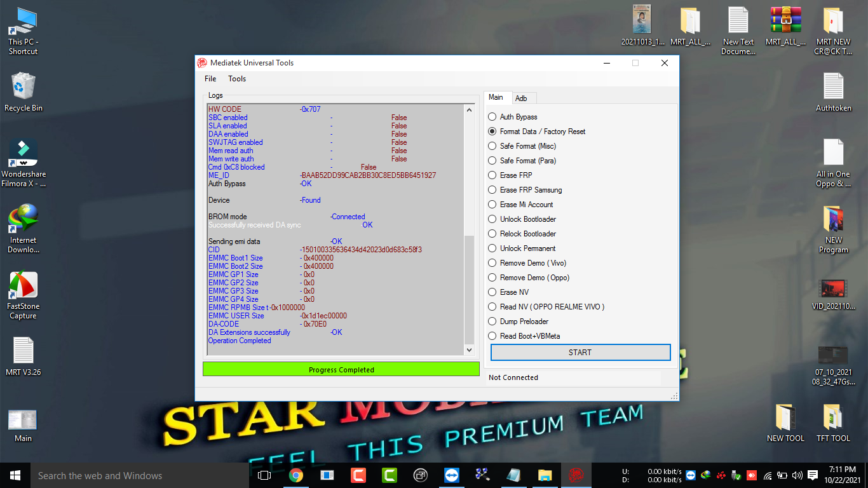Screen dimensions: 868x488
Task: Select the Unlock Bootloader option
Action: pyautogui.click(x=522, y=219)
